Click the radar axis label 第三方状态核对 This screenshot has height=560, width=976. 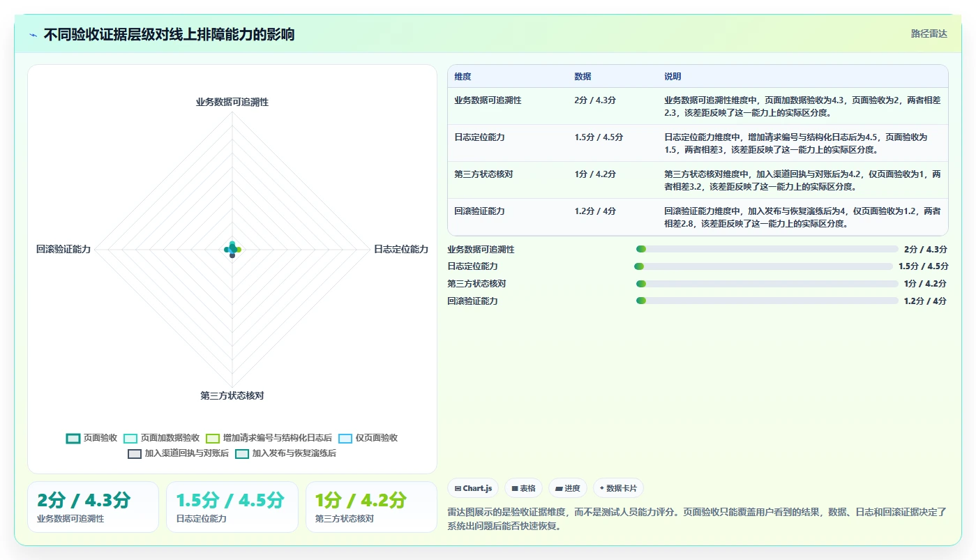pos(232,395)
